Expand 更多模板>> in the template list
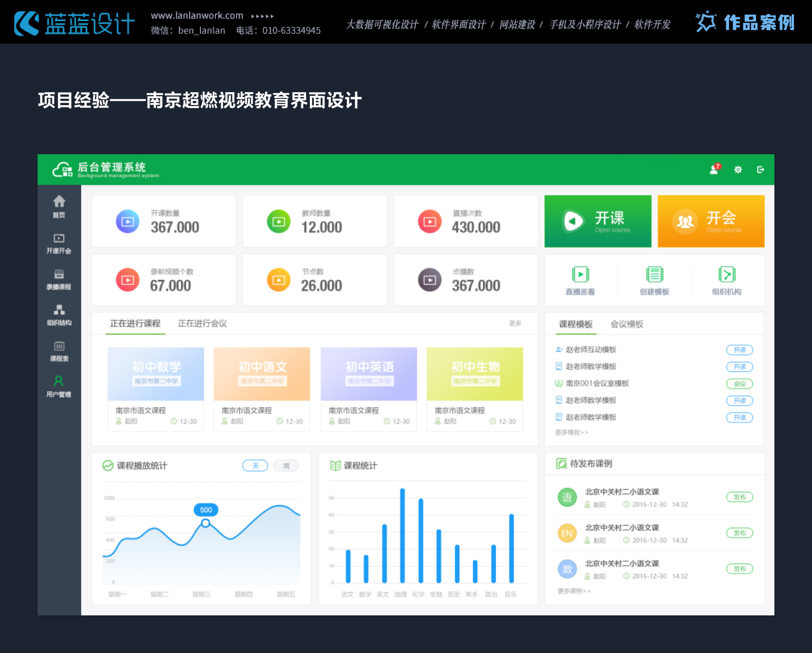This screenshot has height=653, width=812. tap(571, 433)
